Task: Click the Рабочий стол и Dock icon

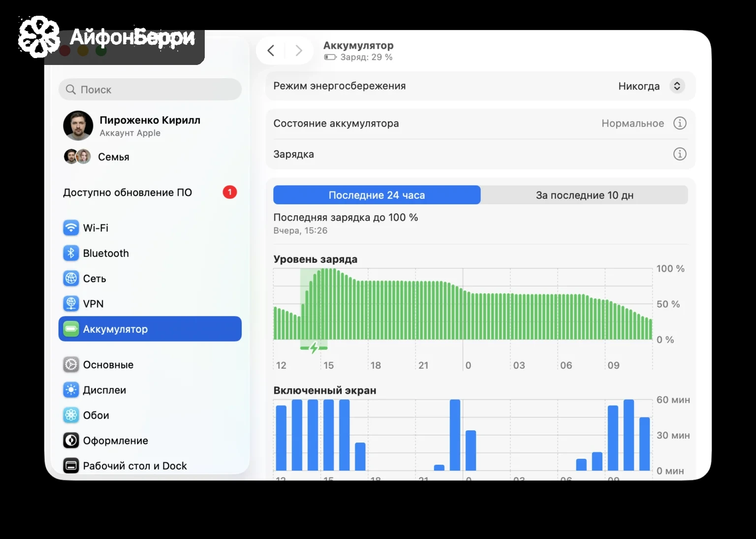Action: pos(71,466)
